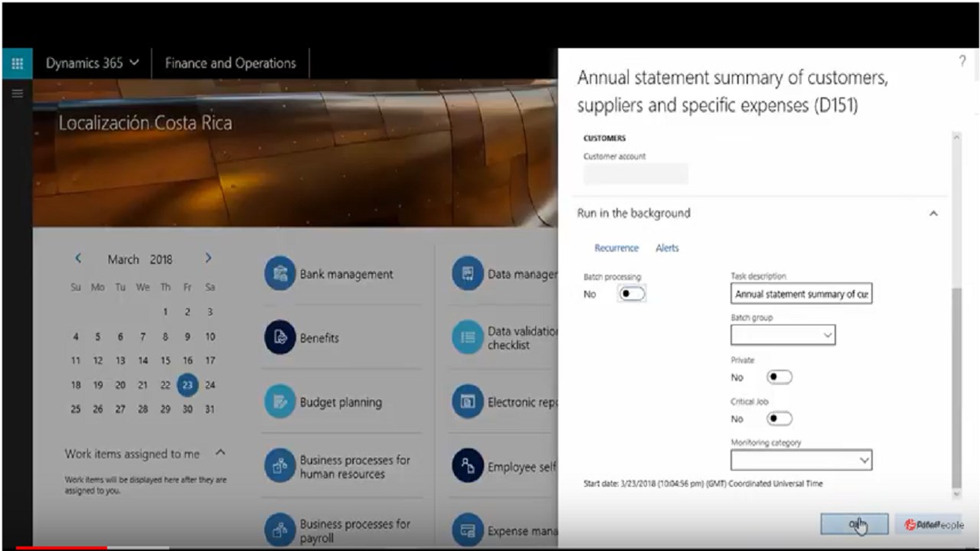Click the March 2018 month label
This screenshot has height=551, width=980.
pos(139,259)
